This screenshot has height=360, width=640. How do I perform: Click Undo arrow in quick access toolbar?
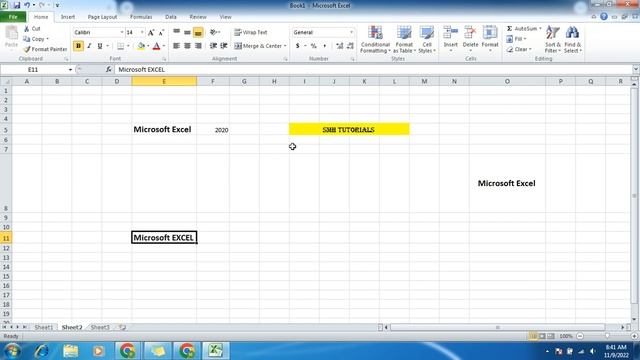point(27,5)
